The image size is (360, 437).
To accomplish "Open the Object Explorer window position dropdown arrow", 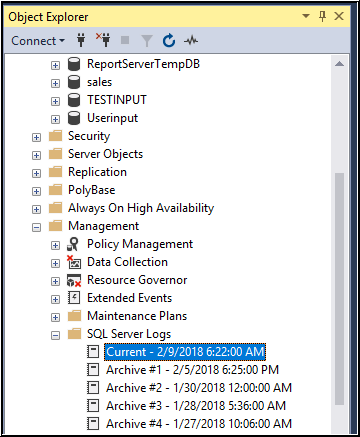I will point(306,16).
